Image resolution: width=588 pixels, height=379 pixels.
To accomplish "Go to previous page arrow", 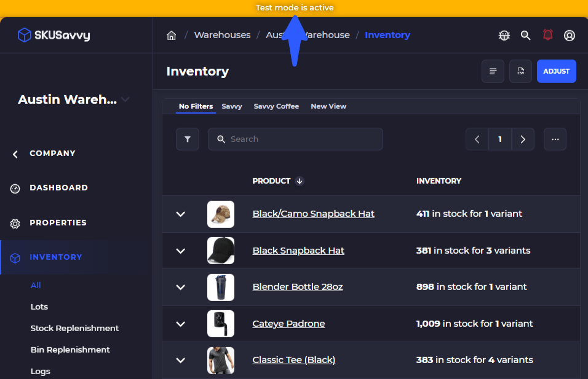I will point(477,139).
